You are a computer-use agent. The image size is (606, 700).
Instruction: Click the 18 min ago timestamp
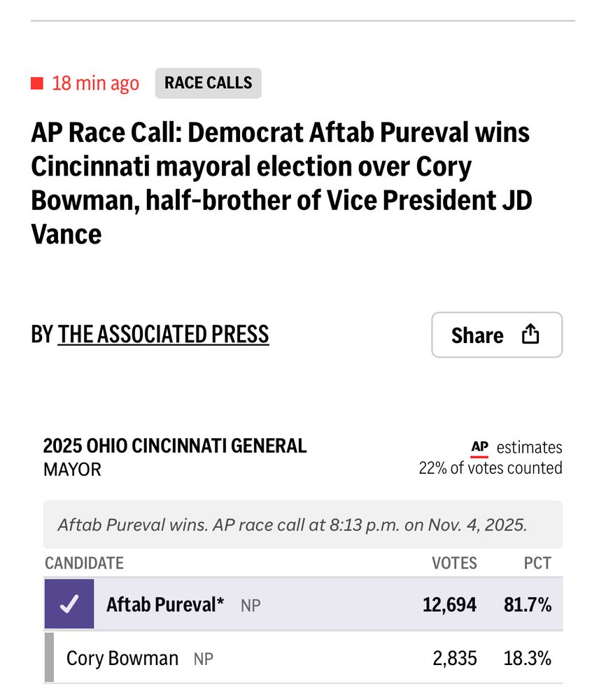94,83
